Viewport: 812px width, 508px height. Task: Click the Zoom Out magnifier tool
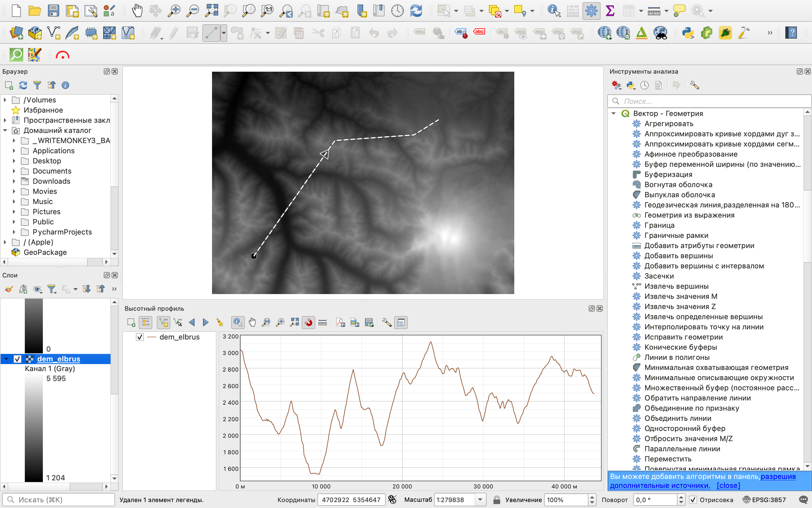(x=193, y=11)
